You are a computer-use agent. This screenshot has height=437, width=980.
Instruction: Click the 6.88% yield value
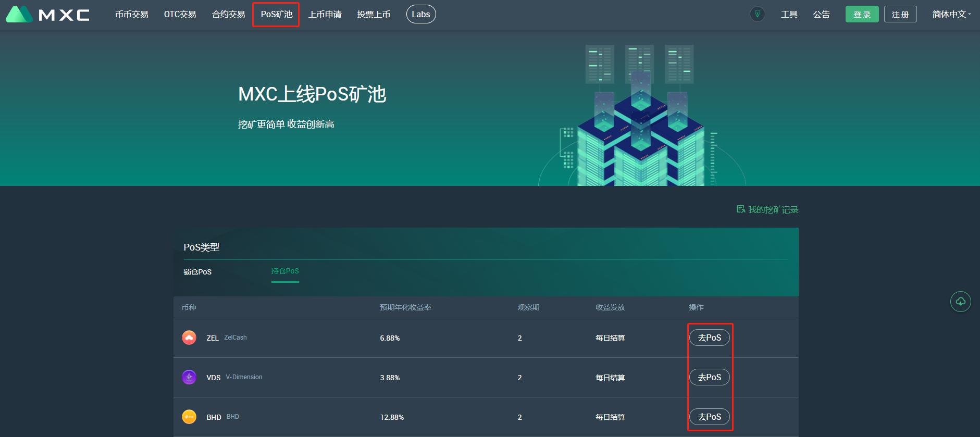pyautogui.click(x=390, y=338)
